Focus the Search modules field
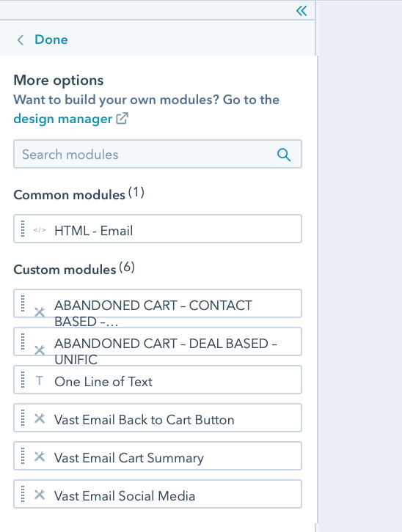The image size is (402, 532). pyautogui.click(x=158, y=154)
